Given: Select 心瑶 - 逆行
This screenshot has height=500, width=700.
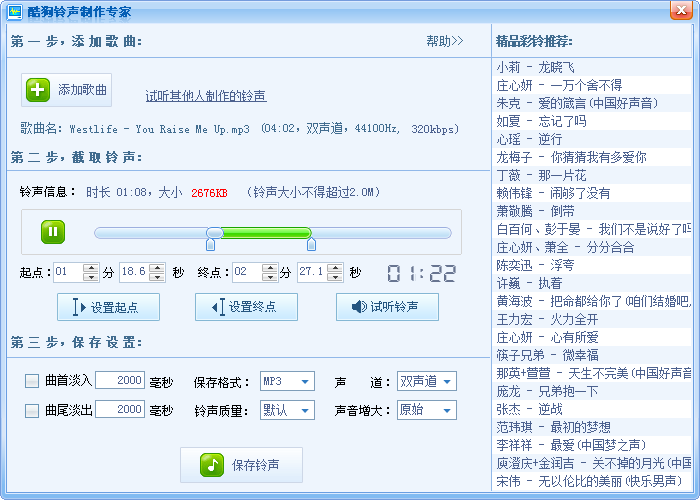Looking at the screenshot, I should pyautogui.click(x=592, y=139).
